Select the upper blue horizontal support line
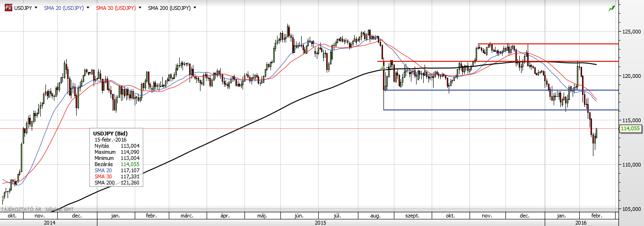644x226 pixels. 501,90
